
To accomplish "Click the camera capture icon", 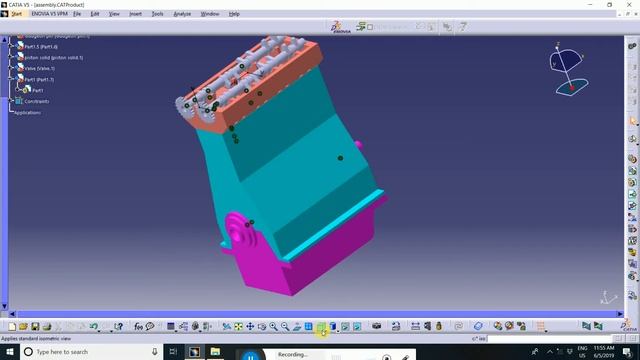I will coord(376,327).
